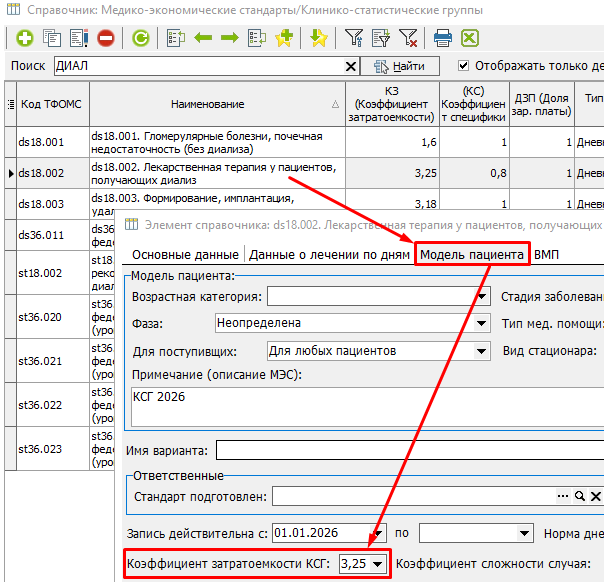This screenshot has width=604, height=582.
Task: Click the list icon before the left arrow
Action: tap(176, 38)
